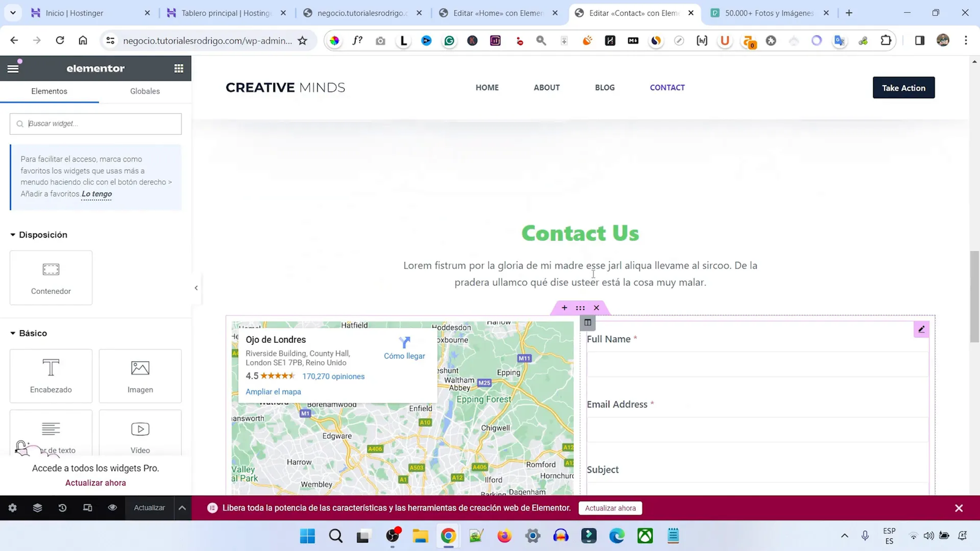
Task: Select the Contenedor element
Action: click(x=50, y=277)
